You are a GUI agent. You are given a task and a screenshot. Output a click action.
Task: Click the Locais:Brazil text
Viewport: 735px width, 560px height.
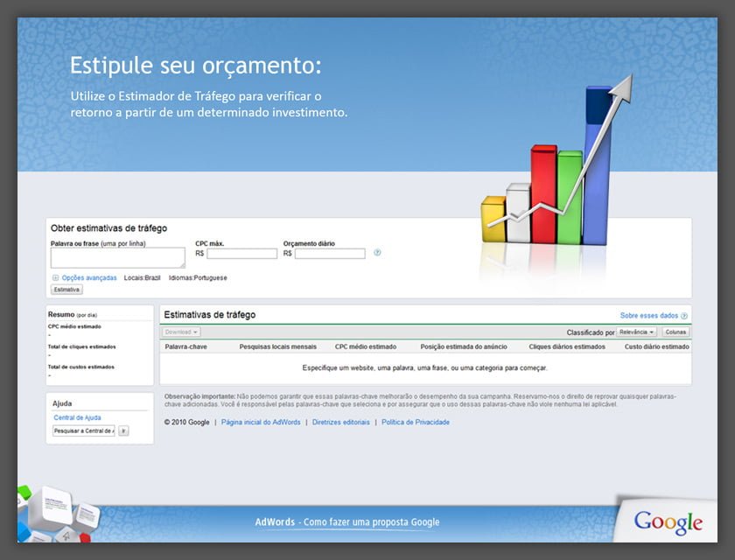pos(142,278)
